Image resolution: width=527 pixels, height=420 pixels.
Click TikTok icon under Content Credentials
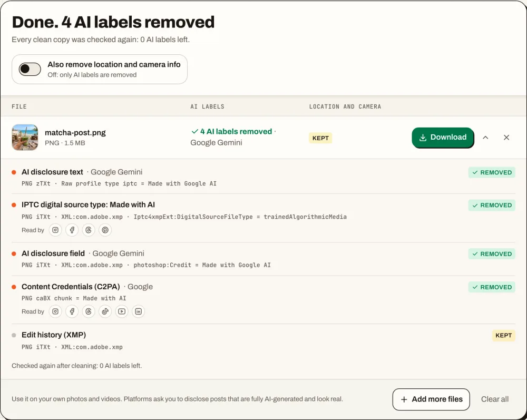105,311
